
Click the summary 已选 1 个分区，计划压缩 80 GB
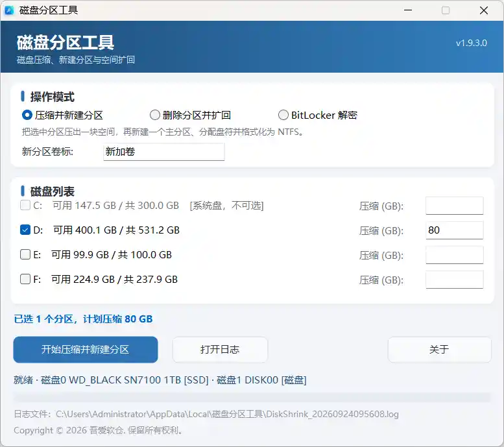point(83,319)
